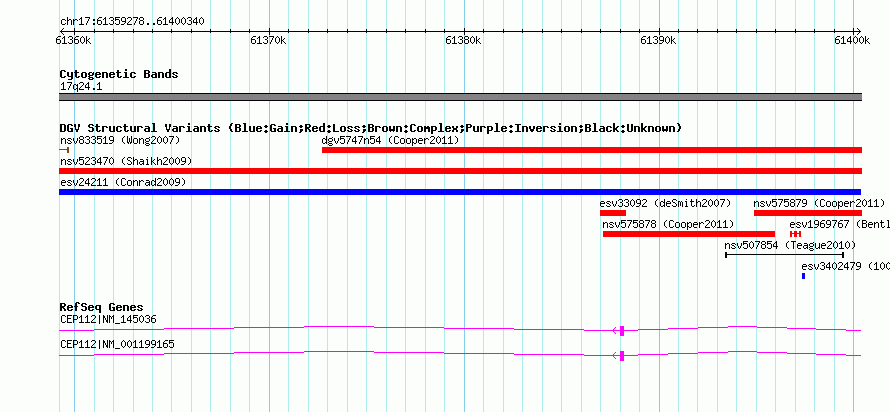Click the dgv5747n54 (Cooper2011) label
Screen dimensions: 890x412
pos(390,140)
